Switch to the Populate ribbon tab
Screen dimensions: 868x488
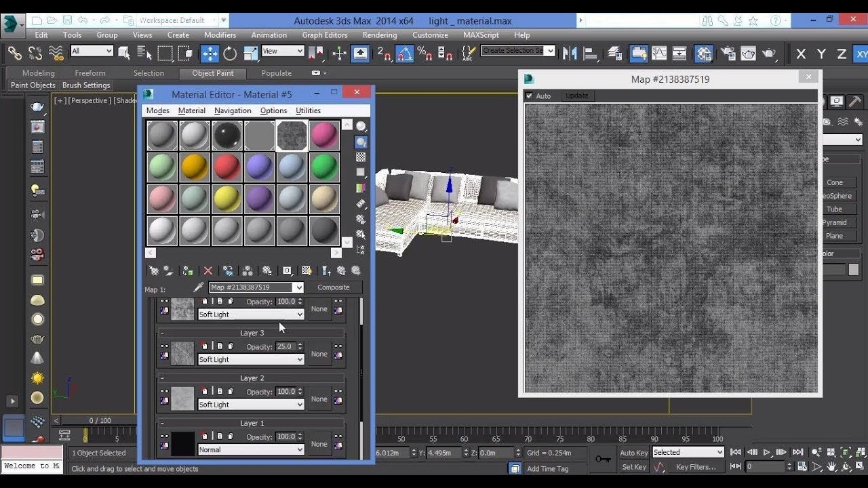pos(277,73)
